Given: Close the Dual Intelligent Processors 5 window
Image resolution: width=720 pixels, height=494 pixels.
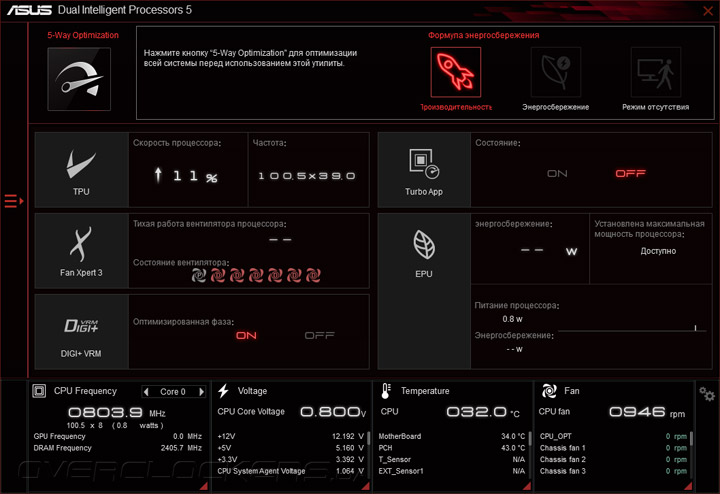Looking at the screenshot, I should point(708,11).
